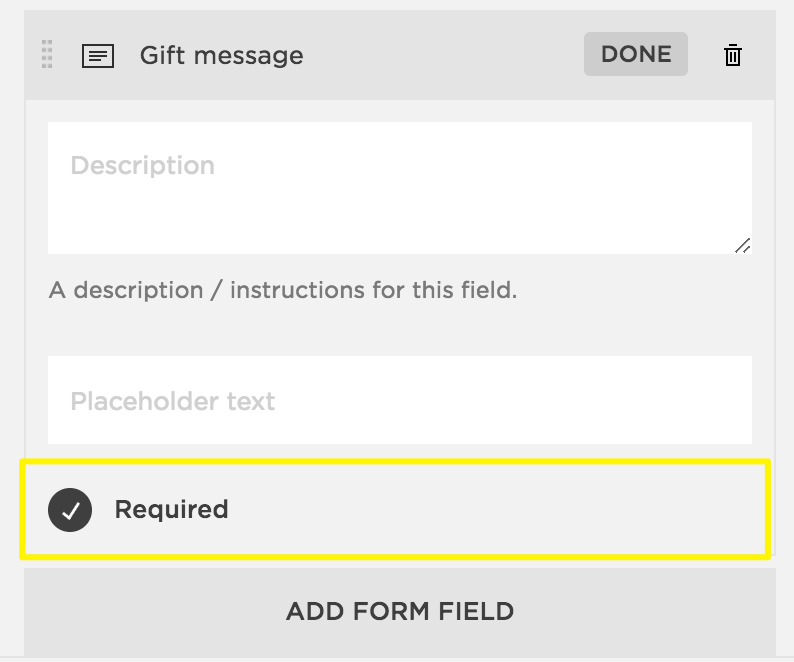
Task: Click the DONE button
Action: 636,54
